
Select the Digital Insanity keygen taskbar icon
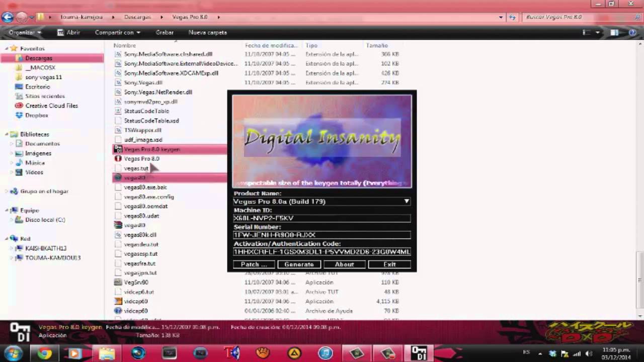tap(419, 353)
